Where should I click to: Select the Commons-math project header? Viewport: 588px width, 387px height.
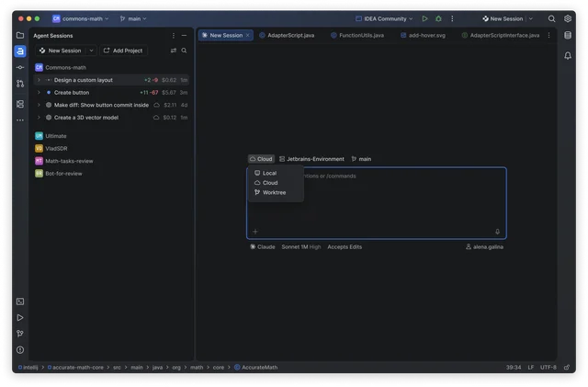pyautogui.click(x=61, y=68)
